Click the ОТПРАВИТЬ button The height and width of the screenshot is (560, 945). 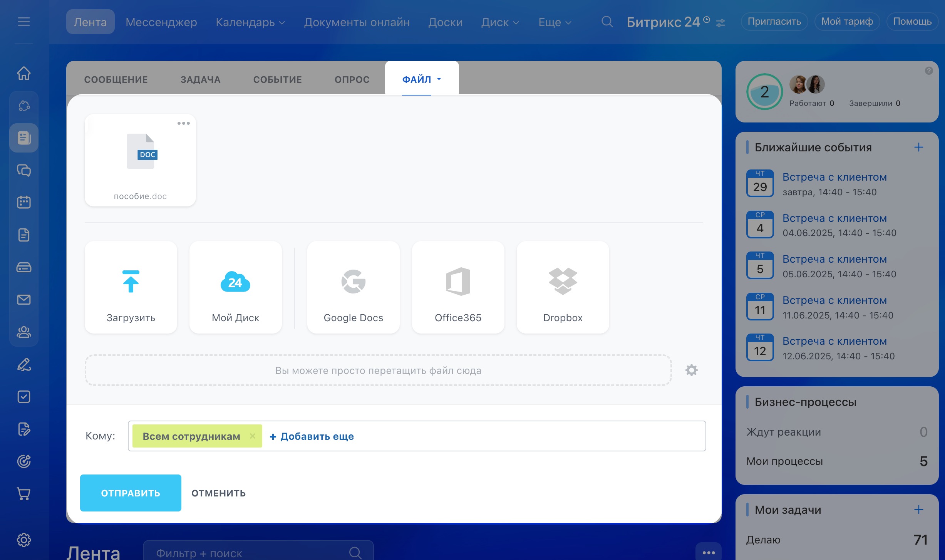[131, 493]
